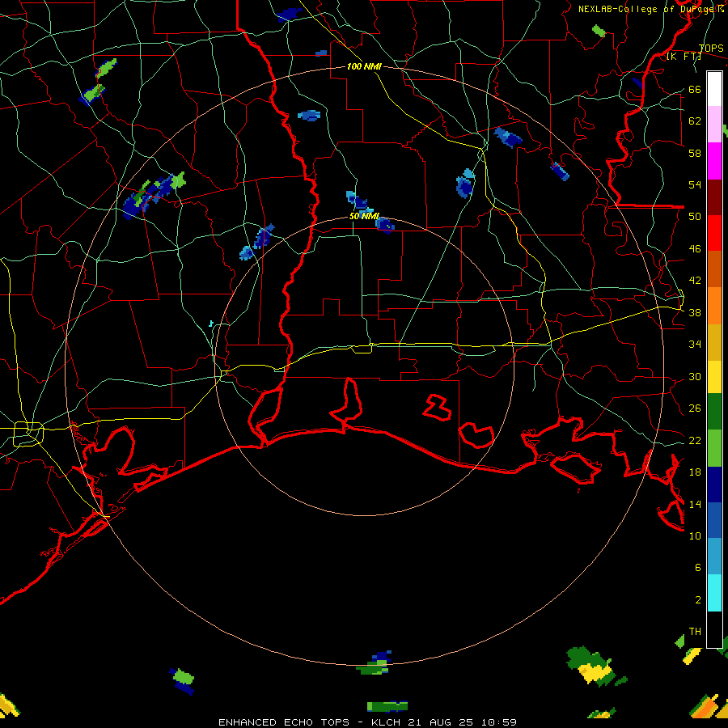Click the 30 value on legend scale

[695, 376]
